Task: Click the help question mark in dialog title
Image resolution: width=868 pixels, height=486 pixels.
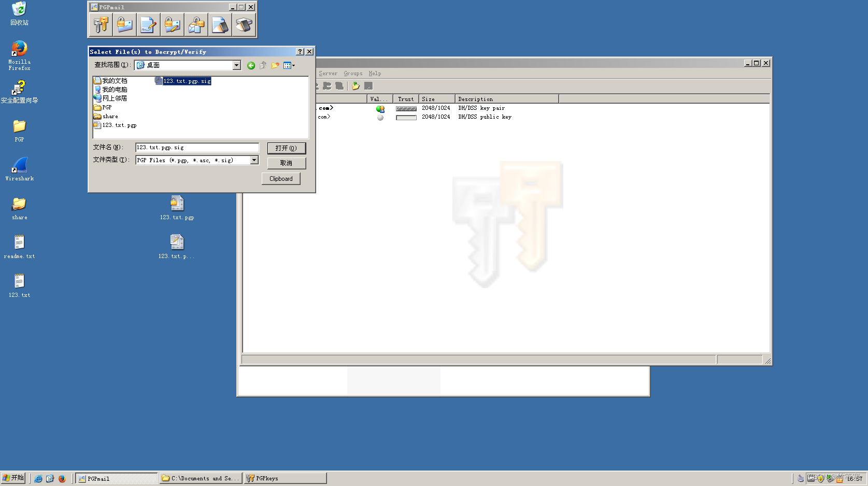Action: (300, 52)
